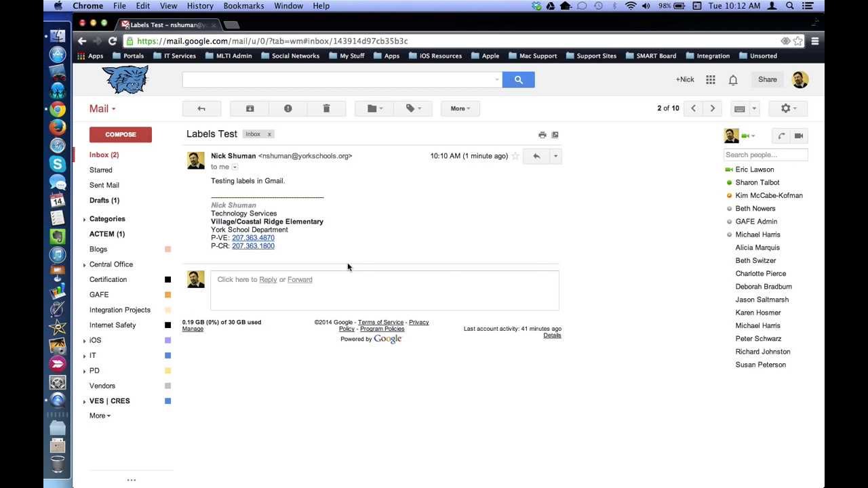
Task: Open the Move to folder dropdown
Action: 374,108
